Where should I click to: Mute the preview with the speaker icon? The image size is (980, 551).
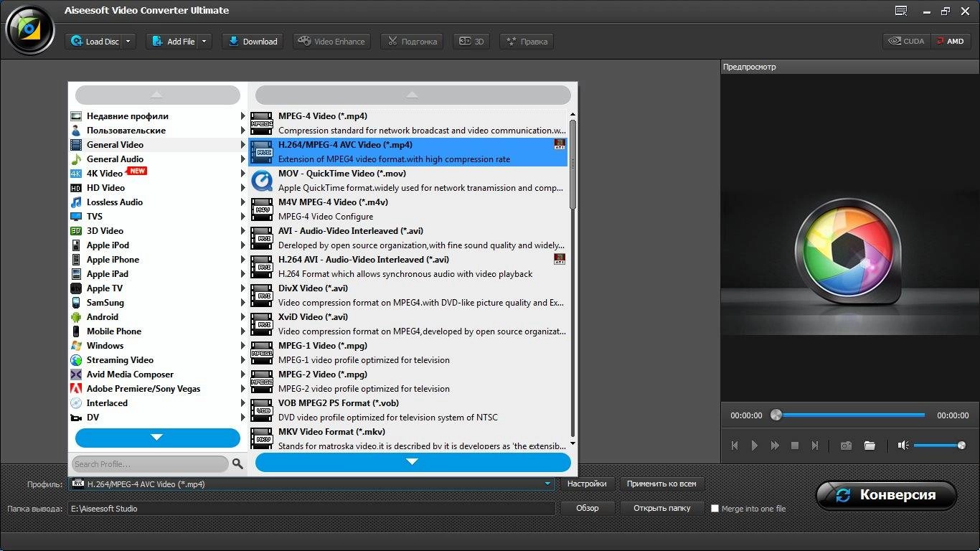[x=903, y=446]
